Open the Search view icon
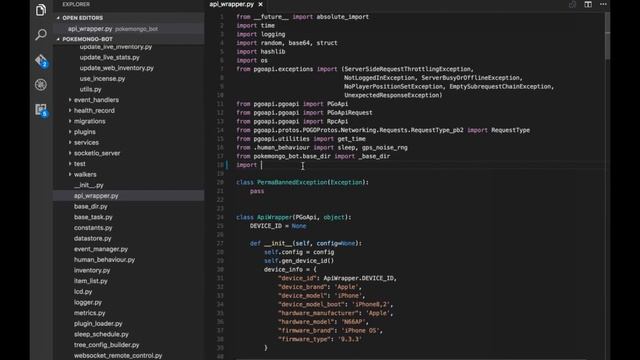 (41, 35)
